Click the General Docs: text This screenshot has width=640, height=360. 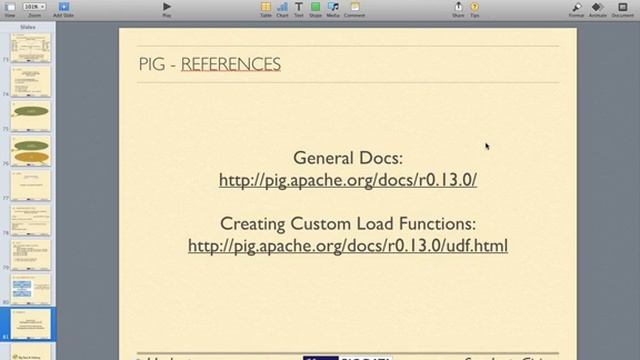[348, 158]
